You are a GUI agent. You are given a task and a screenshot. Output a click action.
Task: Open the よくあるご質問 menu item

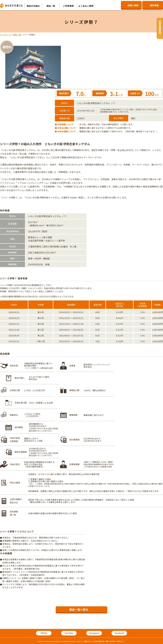[86, 6]
